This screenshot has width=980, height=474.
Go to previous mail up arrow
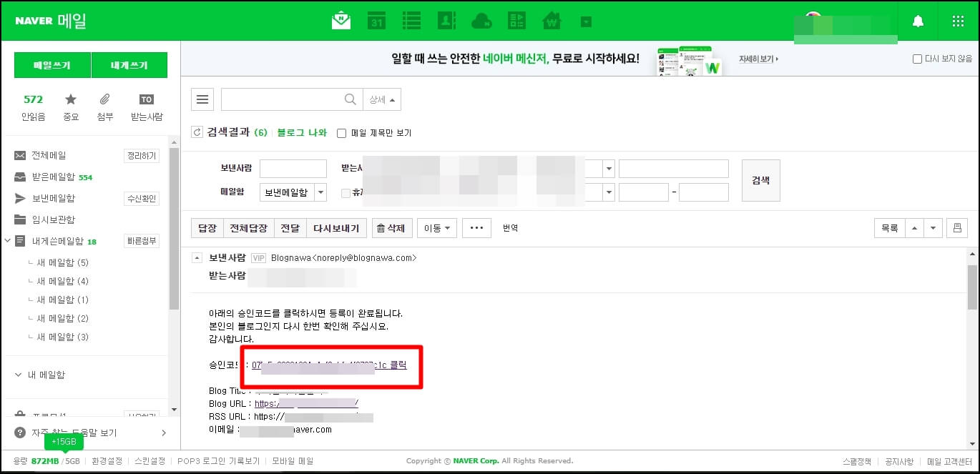[914, 228]
